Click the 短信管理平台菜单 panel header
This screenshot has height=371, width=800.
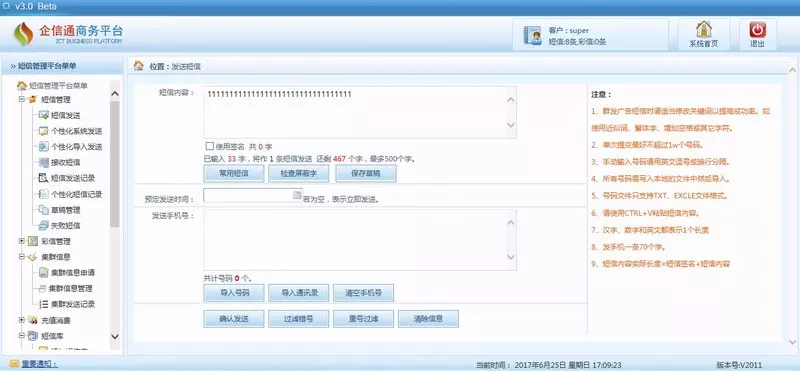(62, 66)
